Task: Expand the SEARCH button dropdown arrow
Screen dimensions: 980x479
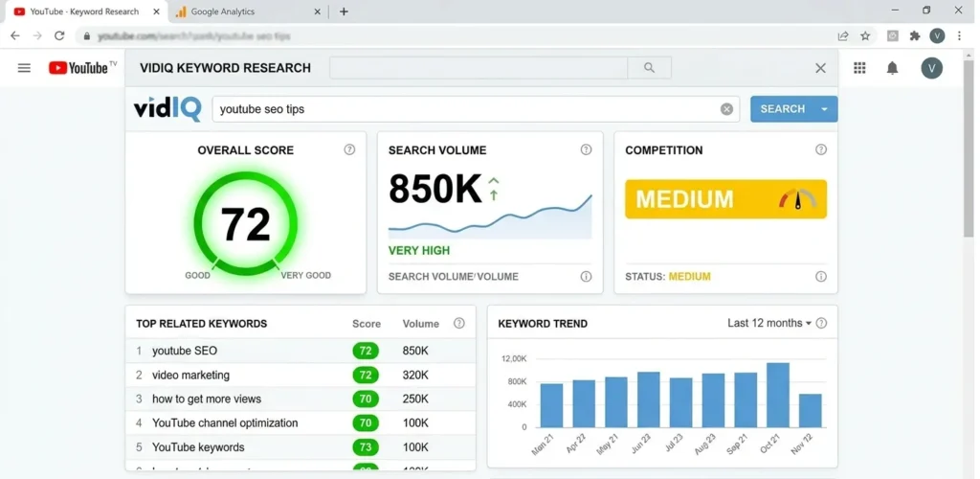Action: [824, 109]
